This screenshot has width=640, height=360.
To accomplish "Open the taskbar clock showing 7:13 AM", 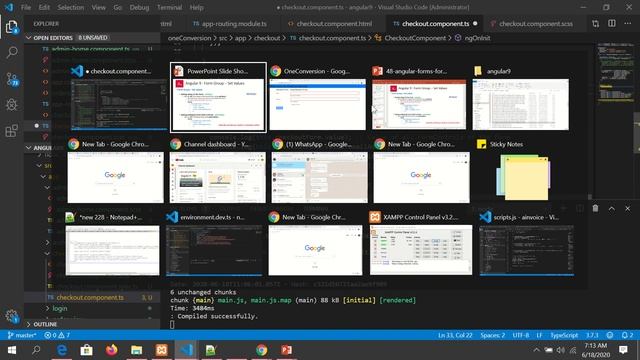I will click(596, 350).
